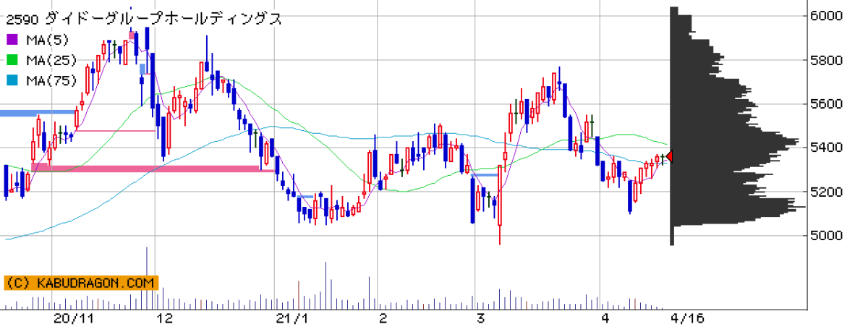Screen dimensions: 868x327
Task: Click the (C) KABUDRAGON.COM label
Action: point(80,282)
